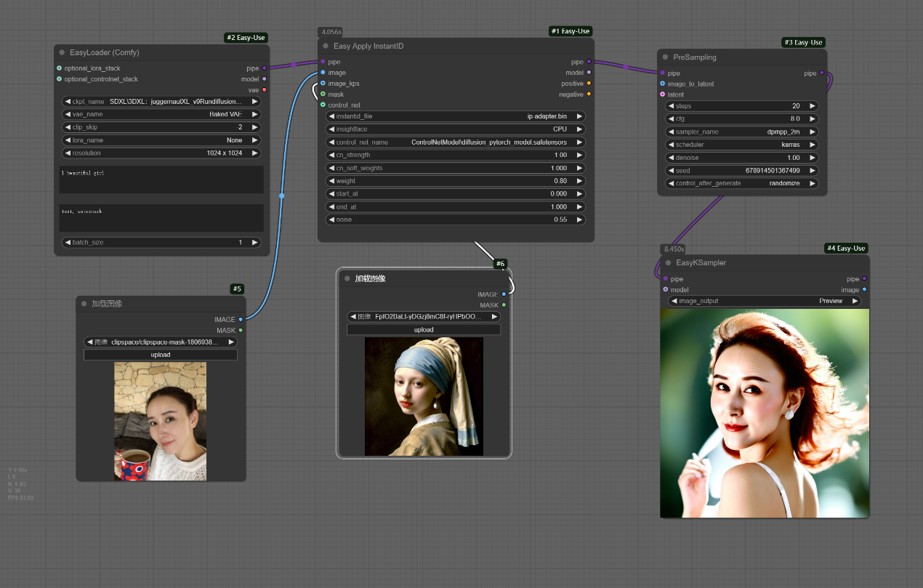
Task: Click the image_kps input port on InstantID
Action: pos(323,84)
